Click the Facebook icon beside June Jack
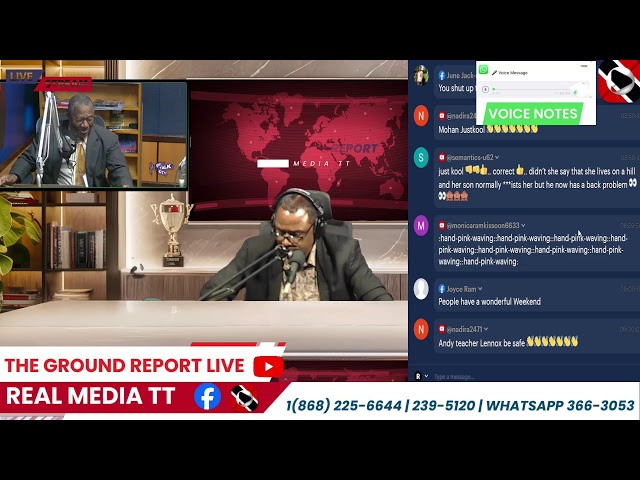 [x=442, y=76]
